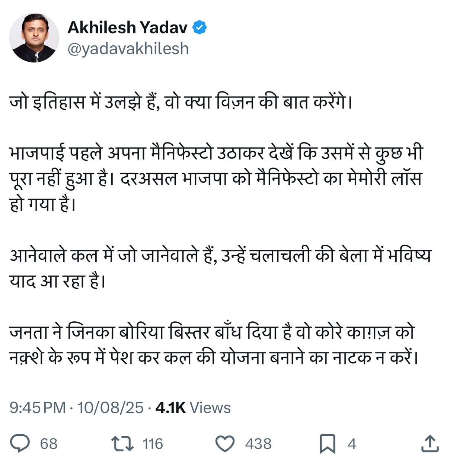
Task: Click the bookmark count of 4
Action: tap(352, 444)
